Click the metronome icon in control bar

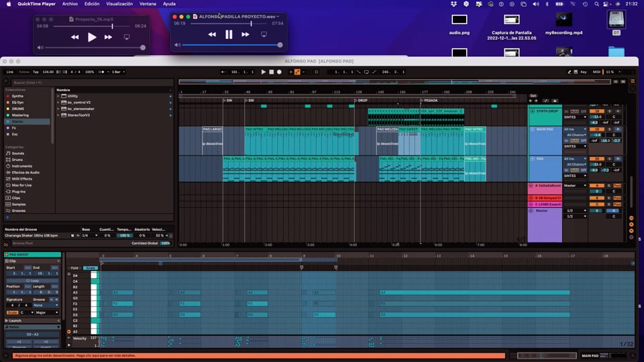point(101,72)
